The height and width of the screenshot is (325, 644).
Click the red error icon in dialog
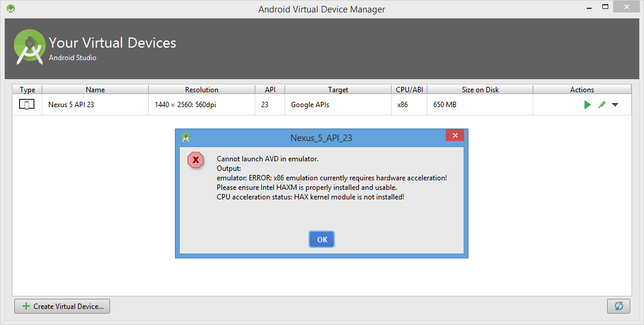(x=195, y=160)
